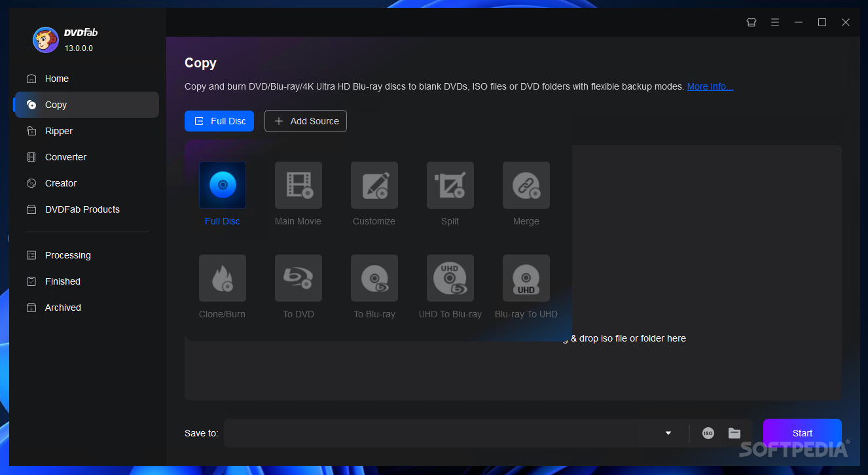
Task: Select the Clone/Burn mode icon
Action: [x=223, y=278]
